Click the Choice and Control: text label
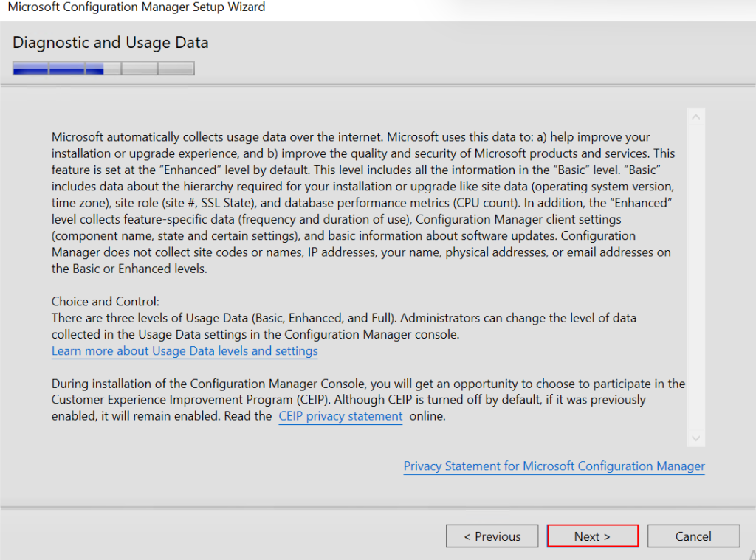 106,302
